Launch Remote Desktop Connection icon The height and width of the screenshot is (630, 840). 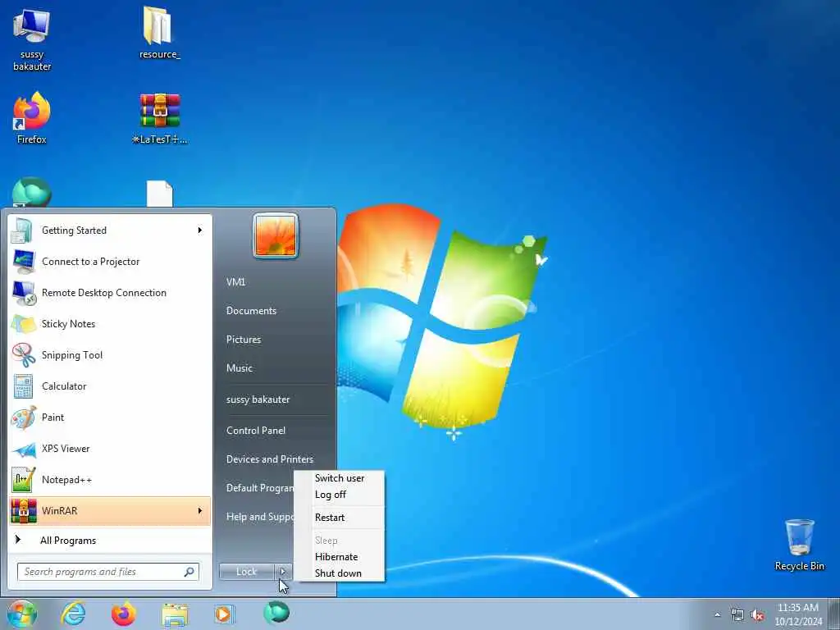(24, 293)
